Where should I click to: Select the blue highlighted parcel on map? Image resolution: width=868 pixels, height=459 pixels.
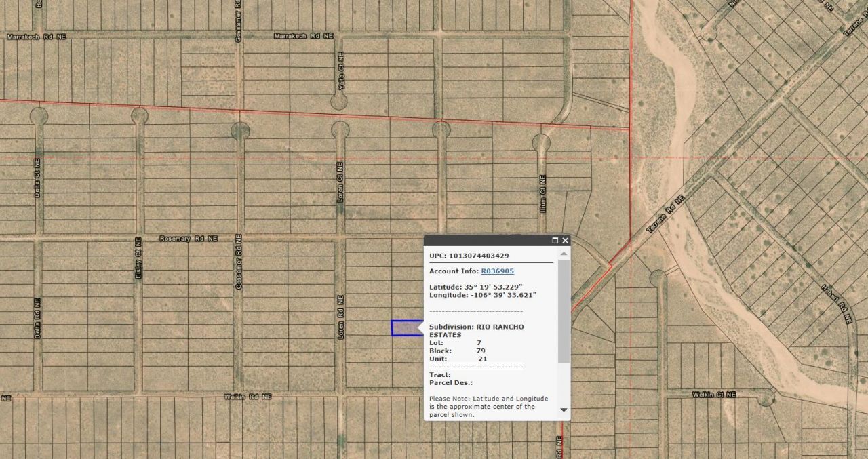tap(405, 328)
